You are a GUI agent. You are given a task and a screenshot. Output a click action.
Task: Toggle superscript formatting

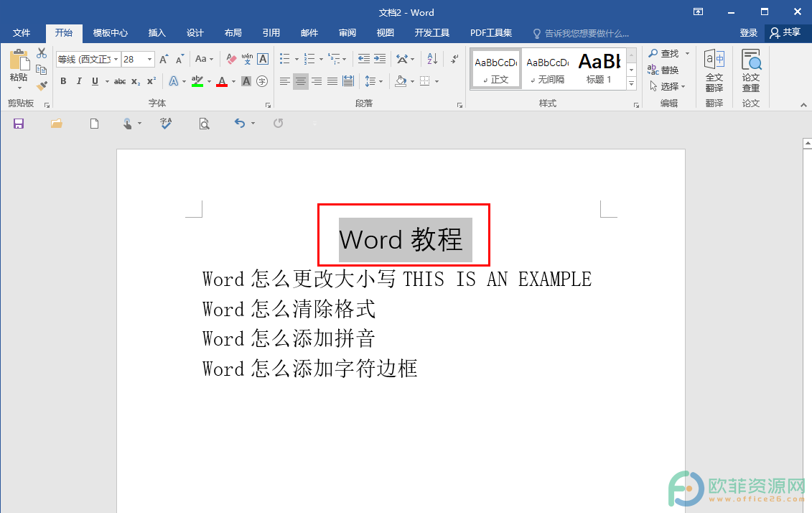tap(151, 81)
